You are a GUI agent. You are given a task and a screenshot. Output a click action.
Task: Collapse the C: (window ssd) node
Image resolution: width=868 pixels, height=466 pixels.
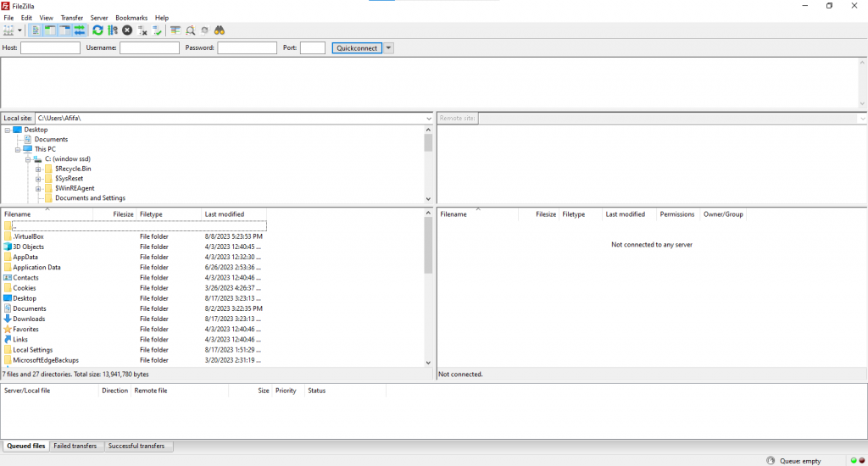(28, 159)
